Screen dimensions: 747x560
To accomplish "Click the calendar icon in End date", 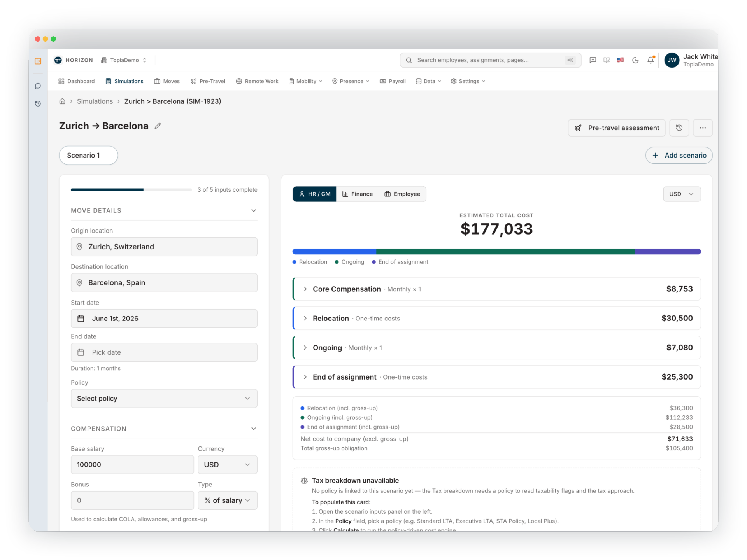I will click(x=81, y=352).
